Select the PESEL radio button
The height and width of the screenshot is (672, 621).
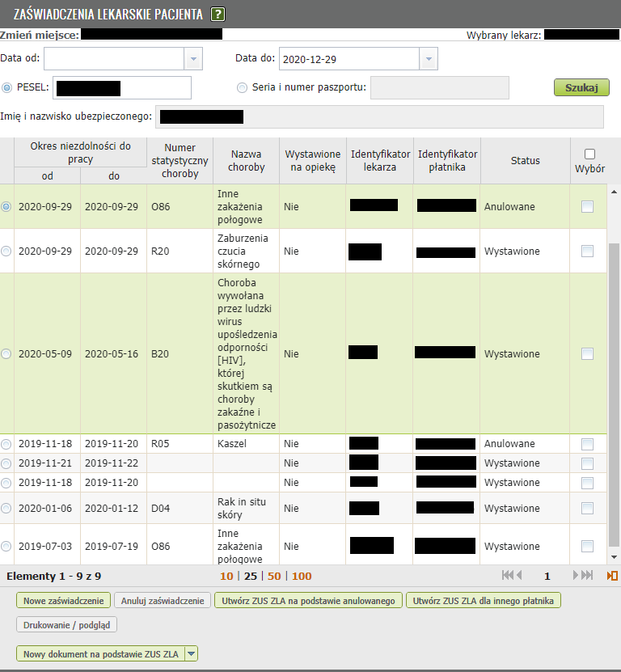[x=6, y=88]
